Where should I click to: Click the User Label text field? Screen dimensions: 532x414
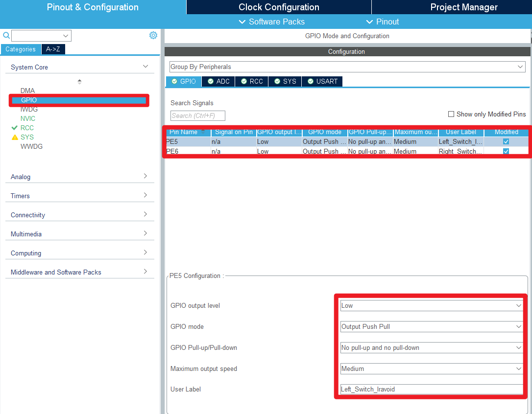(431, 389)
